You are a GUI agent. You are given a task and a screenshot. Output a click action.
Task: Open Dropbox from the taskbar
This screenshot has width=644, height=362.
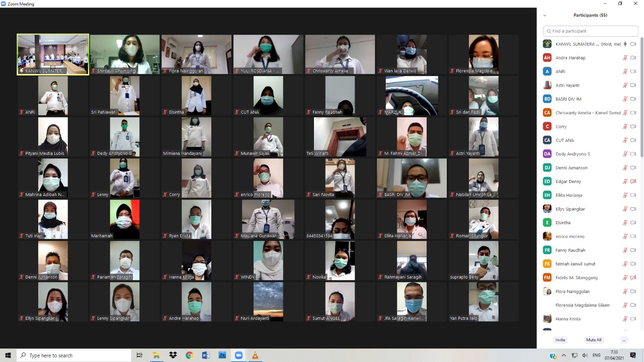pyautogui.click(x=173, y=355)
